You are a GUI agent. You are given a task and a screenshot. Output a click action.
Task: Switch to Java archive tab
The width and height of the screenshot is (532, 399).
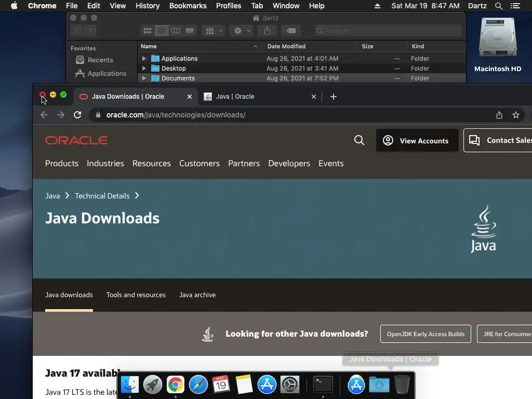(x=197, y=295)
